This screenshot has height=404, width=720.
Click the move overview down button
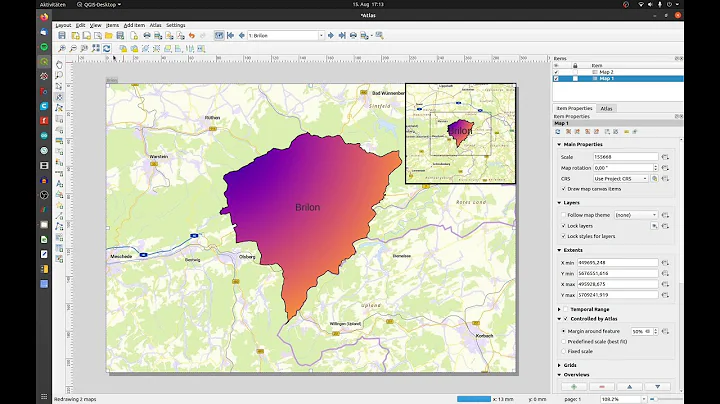[x=658, y=387]
